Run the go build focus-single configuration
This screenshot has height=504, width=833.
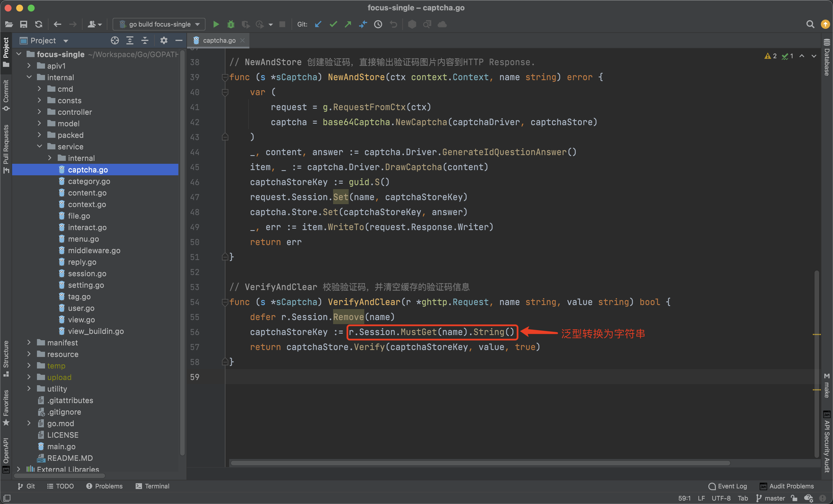tap(216, 24)
